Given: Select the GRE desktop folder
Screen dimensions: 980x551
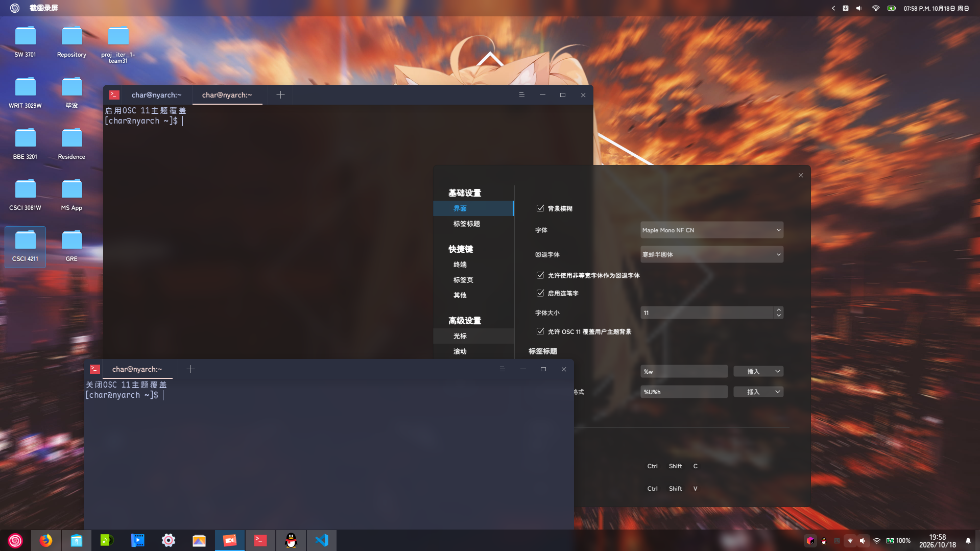Looking at the screenshot, I should click(x=71, y=247).
